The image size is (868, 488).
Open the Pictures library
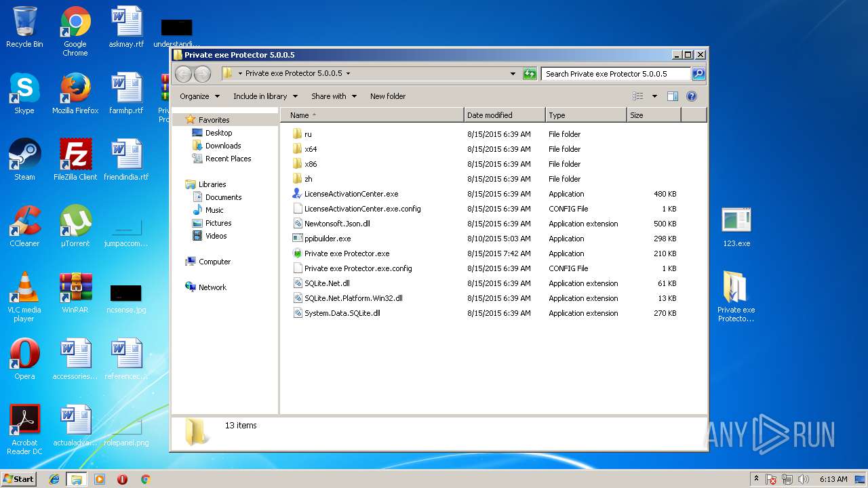(x=218, y=223)
